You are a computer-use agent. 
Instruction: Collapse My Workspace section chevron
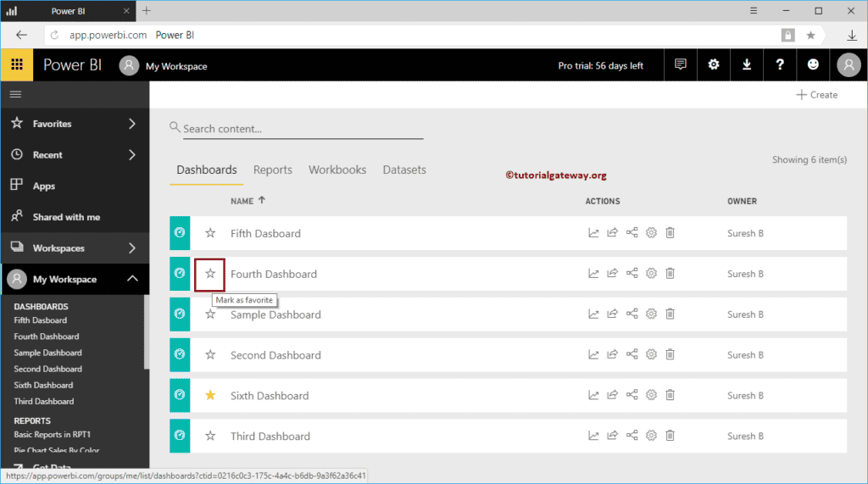coord(132,279)
